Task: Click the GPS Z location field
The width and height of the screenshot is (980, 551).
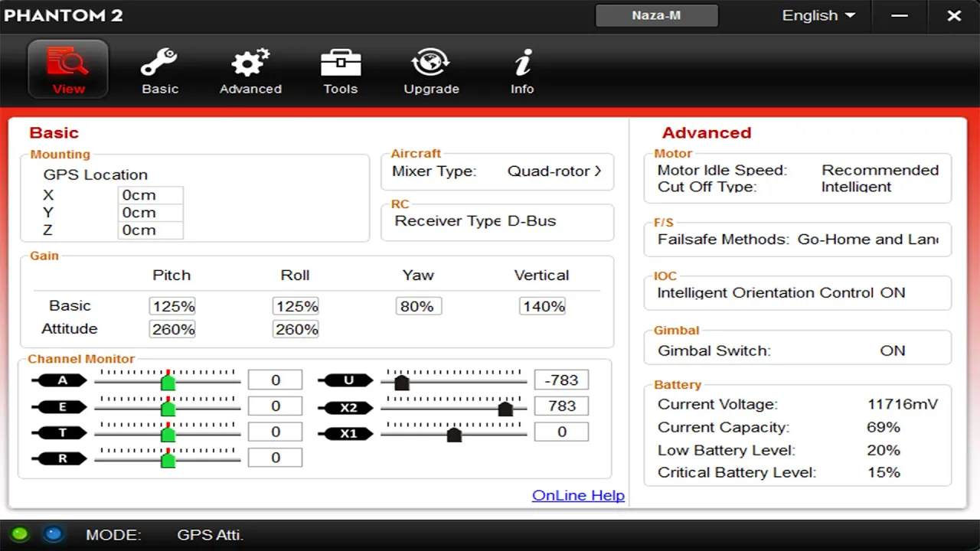Action: click(150, 230)
